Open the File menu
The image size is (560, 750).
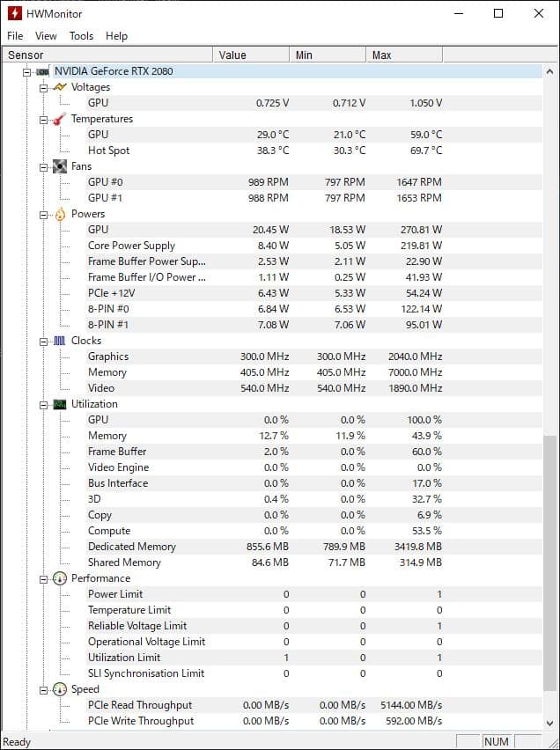click(15, 36)
